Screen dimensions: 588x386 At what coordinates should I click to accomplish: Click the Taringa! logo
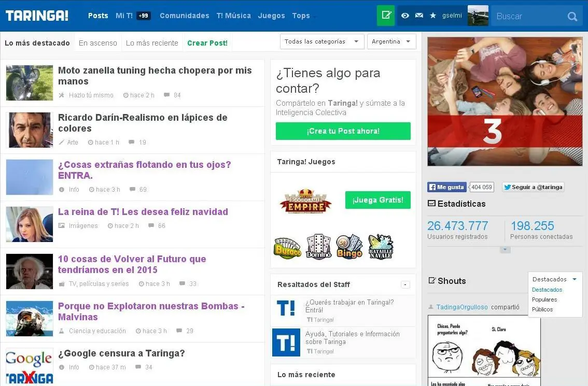click(x=37, y=16)
